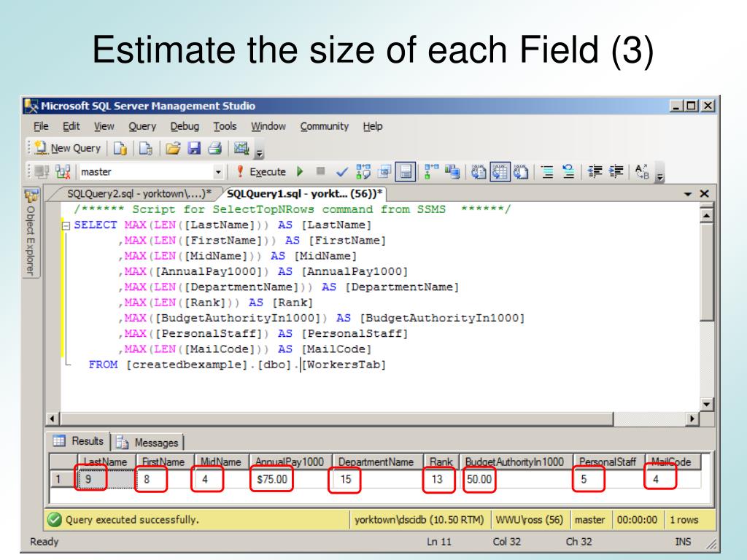Click the editor horizontal scrollbar thumb
Image resolution: width=747 pixels, height=560 pixels.
[336, 419]
